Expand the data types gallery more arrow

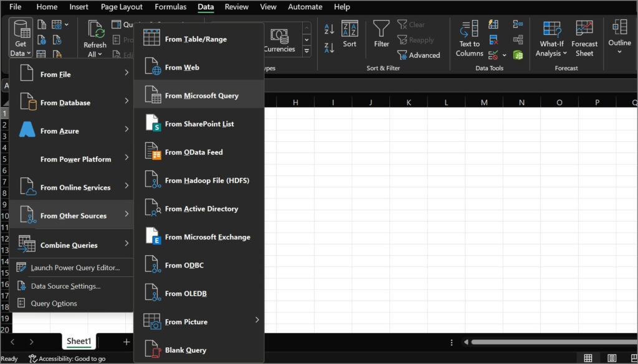307,51
